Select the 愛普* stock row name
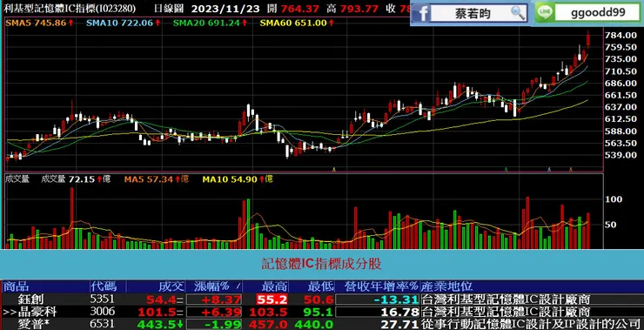Image resolution: width=644 pixels, height=330 pixels. click(34, 324)
